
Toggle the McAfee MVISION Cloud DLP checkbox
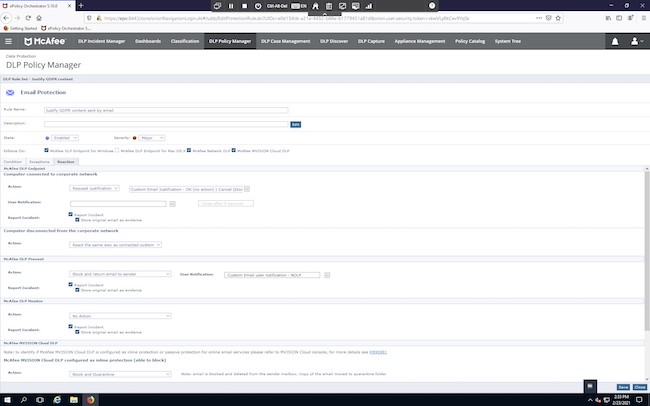click(234, 150)
